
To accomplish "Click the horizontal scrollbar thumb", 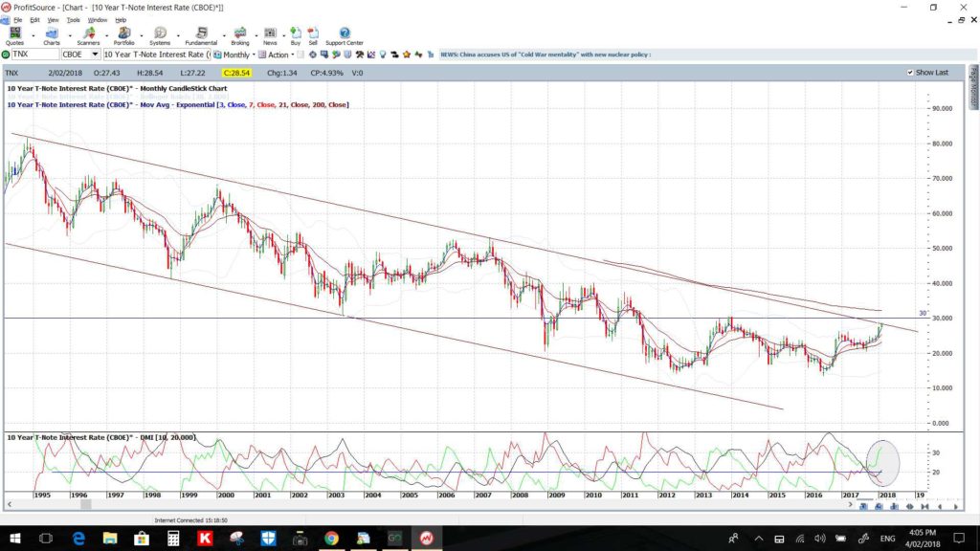I will click(x=86, y=504).
